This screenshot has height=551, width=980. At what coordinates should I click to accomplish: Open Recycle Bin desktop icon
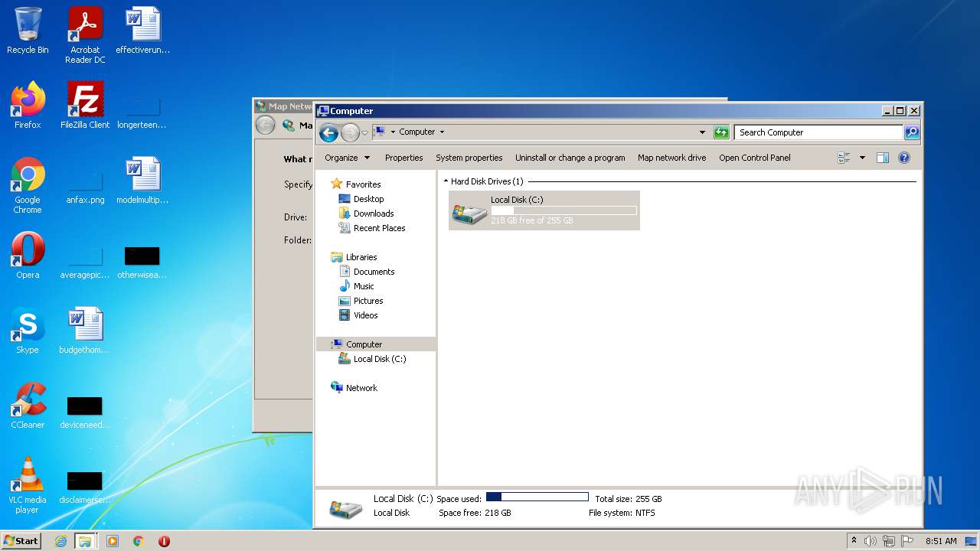pos(28,31)
